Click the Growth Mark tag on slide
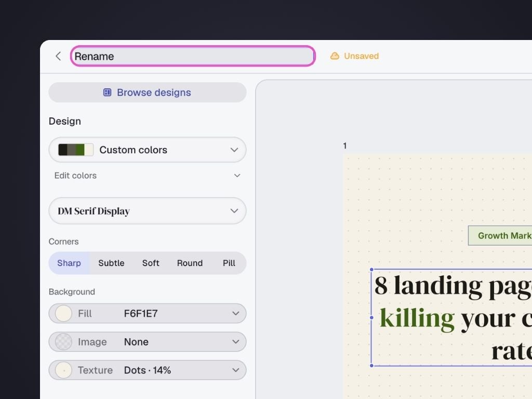Screen dimensions: 532x399 coord(500,235)
